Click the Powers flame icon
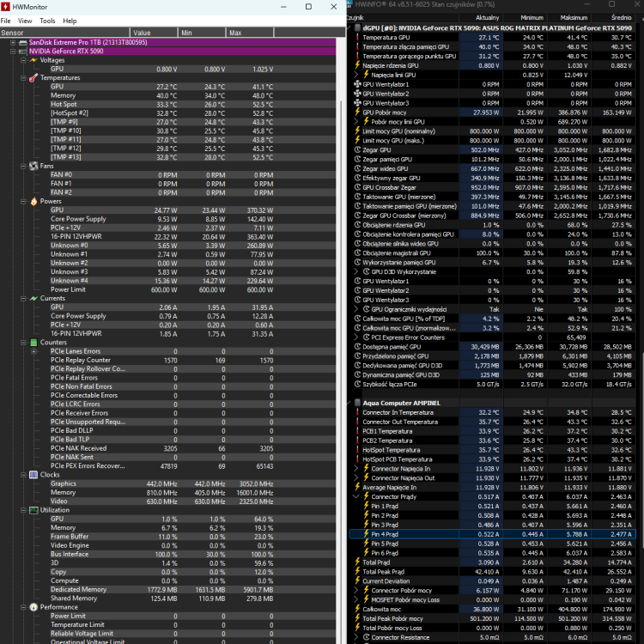The height and width of the screenshot is (644, 644). [x=33, y=201]
